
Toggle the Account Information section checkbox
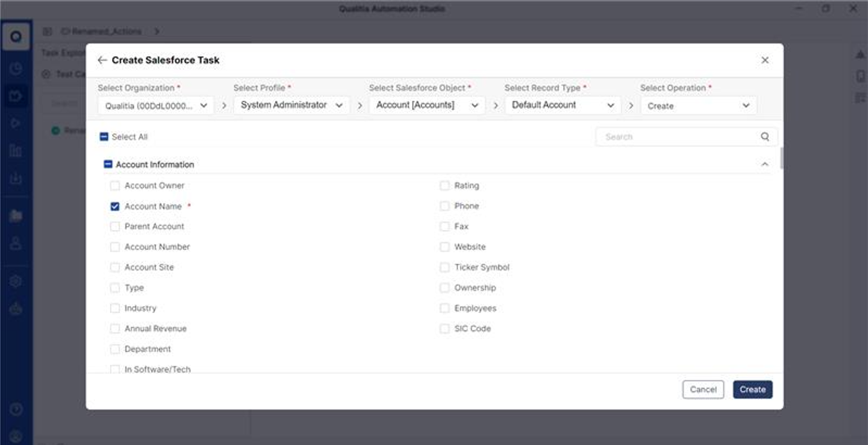[108, 165]
